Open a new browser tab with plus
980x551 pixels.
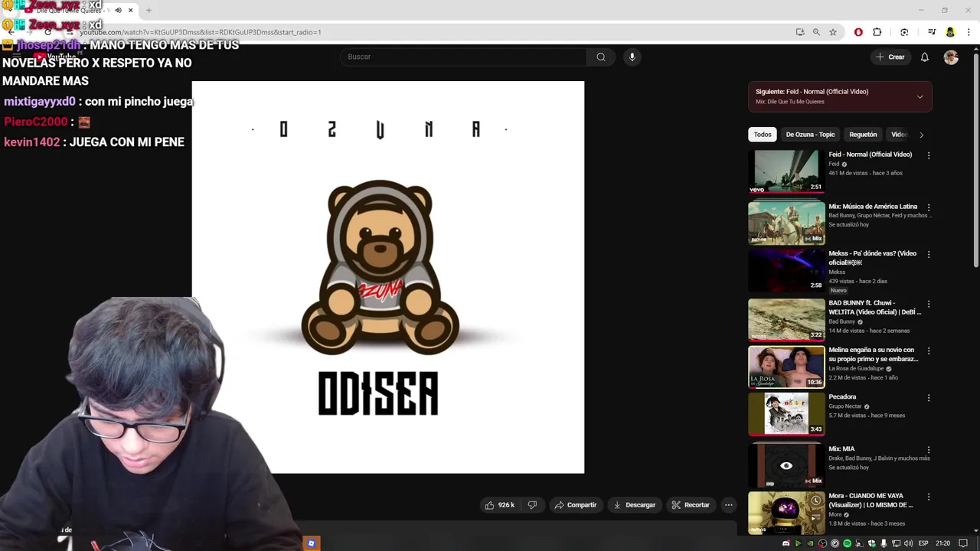149,11
